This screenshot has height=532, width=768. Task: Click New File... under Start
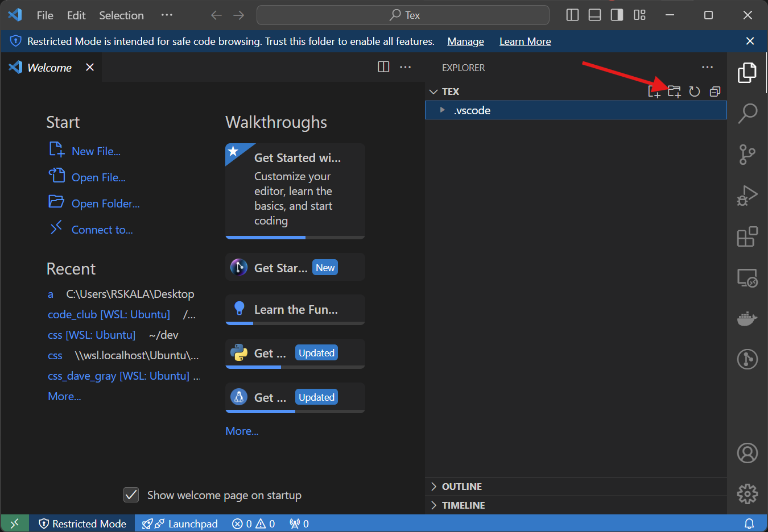pos(96,151)
